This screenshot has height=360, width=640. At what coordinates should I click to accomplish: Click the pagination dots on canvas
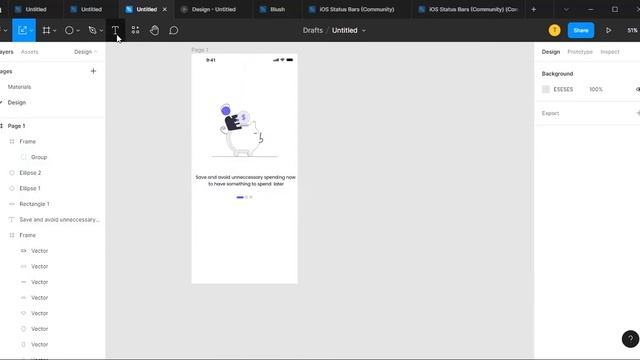click(244, 197)
